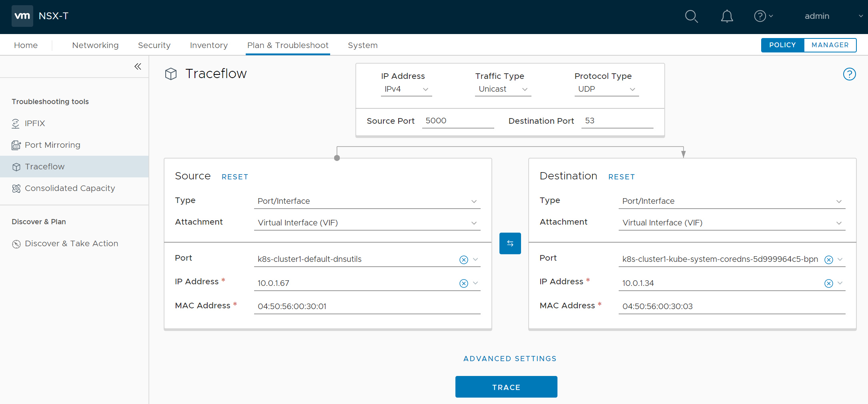
Task: Reset the Source panel
Action: (235, 177)
